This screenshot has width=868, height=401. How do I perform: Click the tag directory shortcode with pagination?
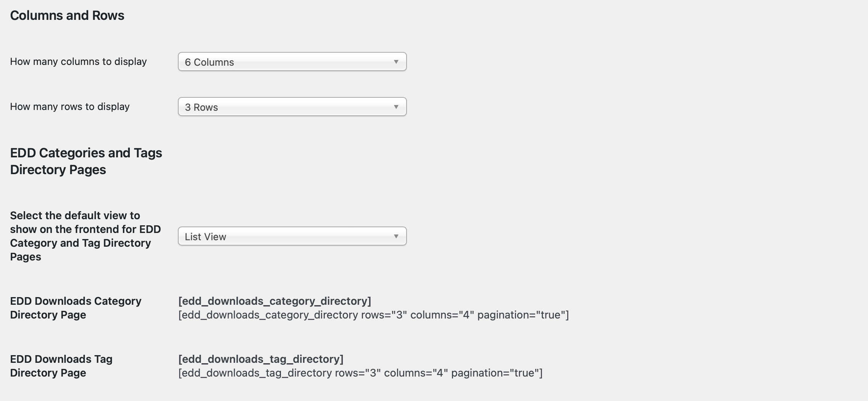click(x=360, y=373)
